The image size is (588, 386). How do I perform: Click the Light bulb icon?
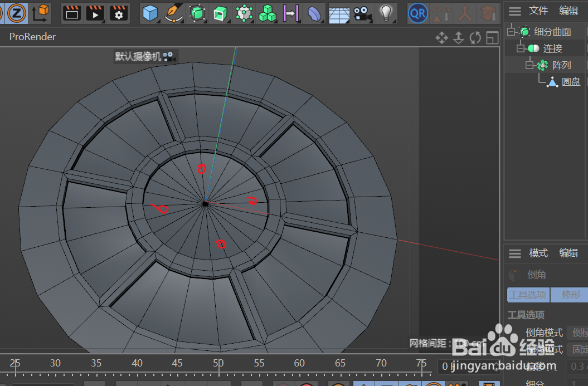pos(386,13)
